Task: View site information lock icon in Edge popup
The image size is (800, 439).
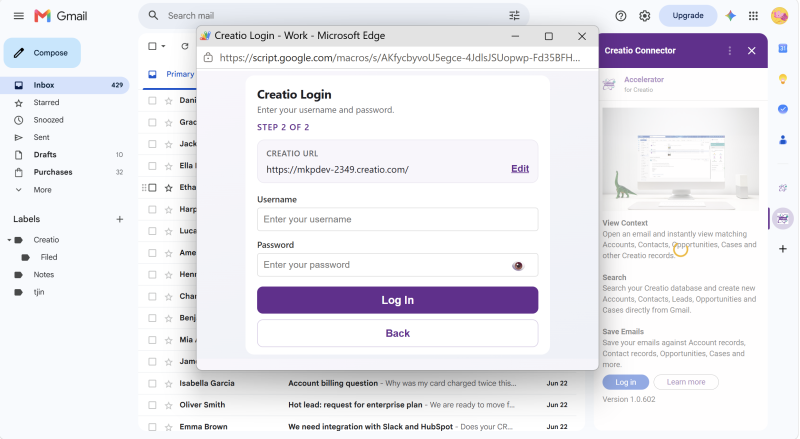Action: (x=208, y=58)
